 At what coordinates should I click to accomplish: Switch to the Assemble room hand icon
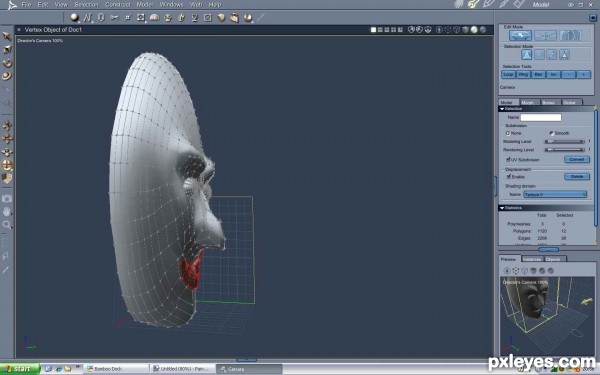[459, 4]
